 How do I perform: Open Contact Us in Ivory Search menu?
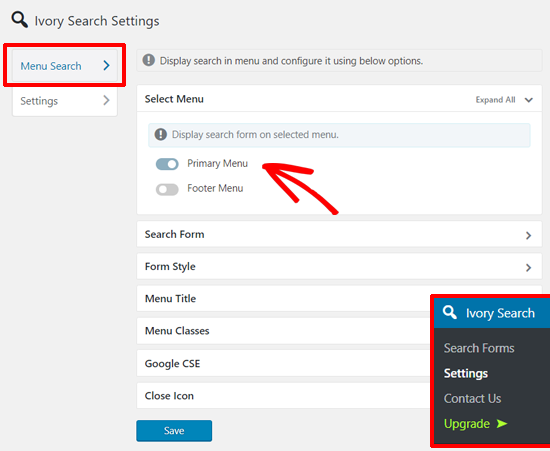coord(472,398)
